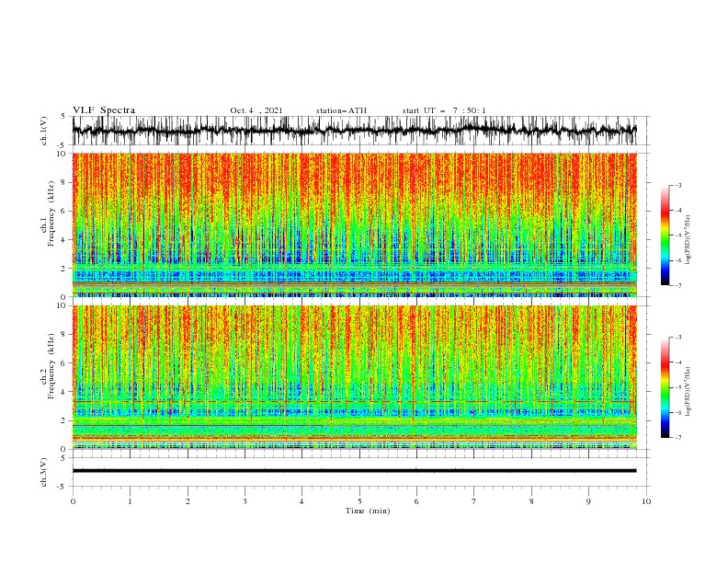Select the date text 'Oct. 4 , 2021'
This screenshot has width=728, height=563.
coord(256,110)
